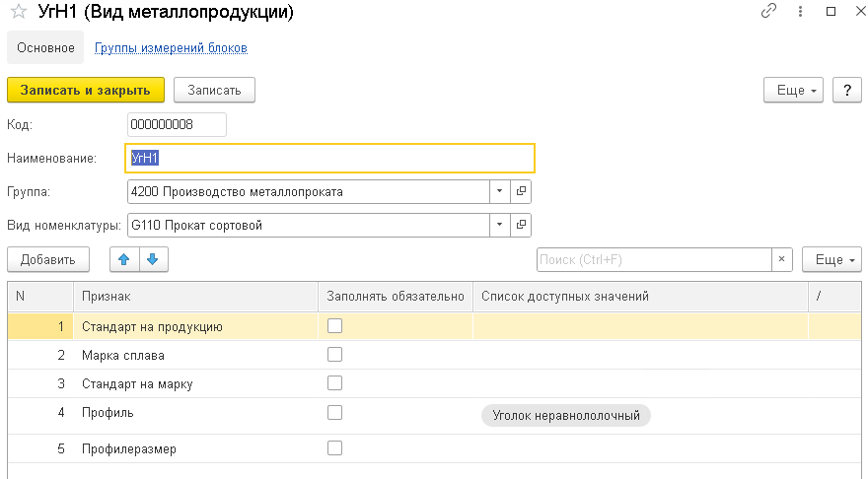Open the Группа value with square icon
868x479 pixels.
pos(521,191)
